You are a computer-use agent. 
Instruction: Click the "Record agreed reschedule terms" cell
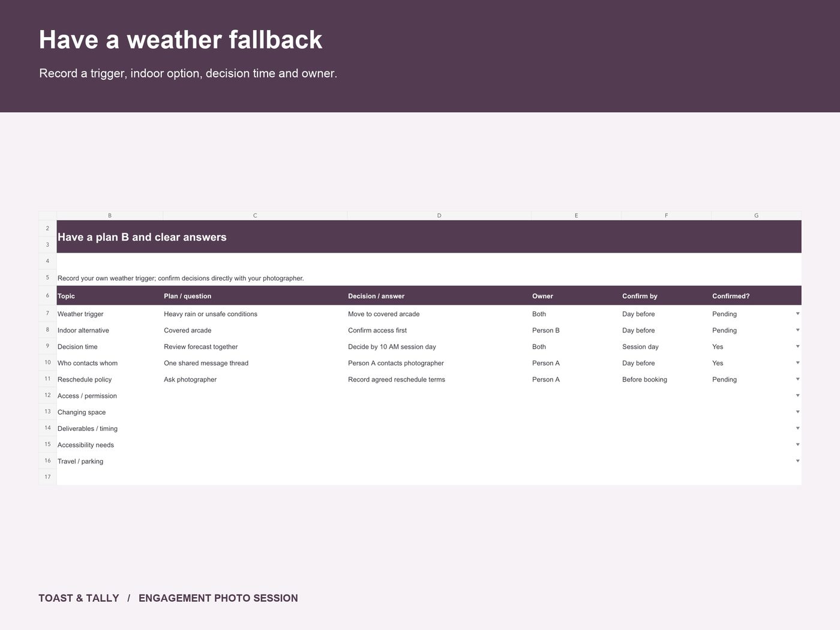tap(439, 379)
